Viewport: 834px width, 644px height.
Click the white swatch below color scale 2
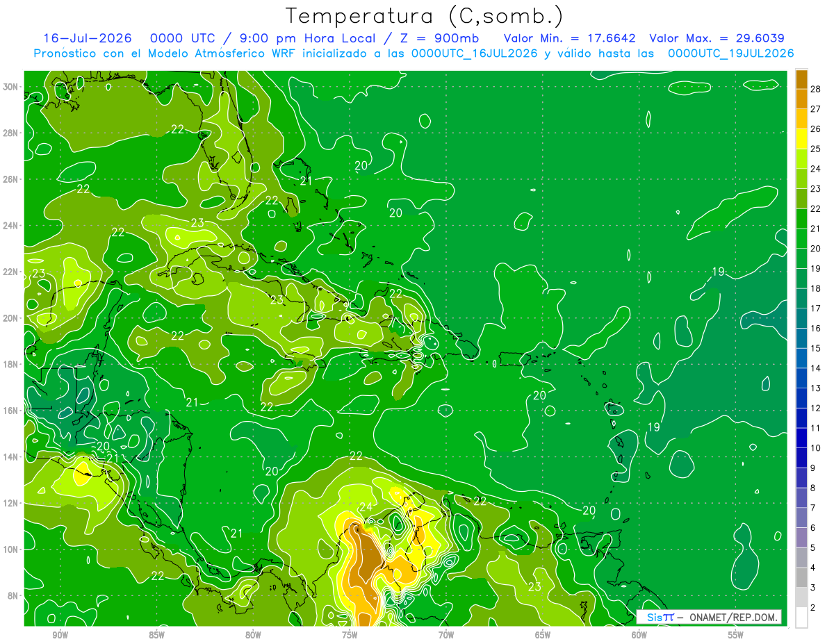[801, 618]
